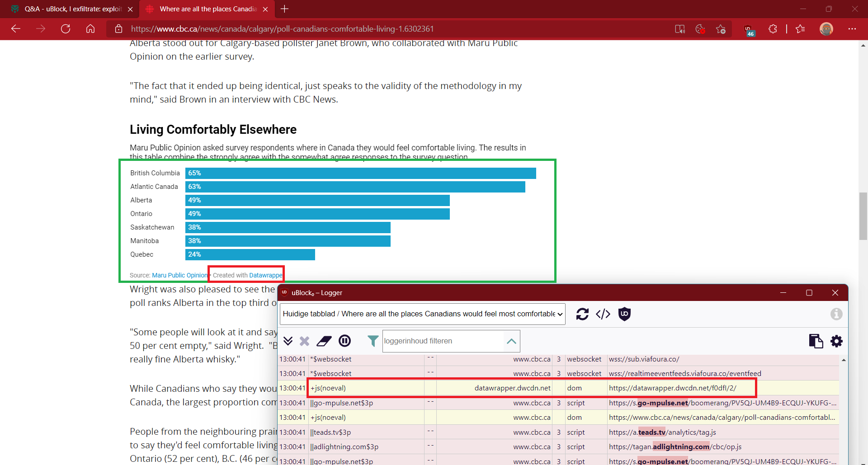The image size is (868, 465).
Task: Click the page vertical scrollbar thumb
Action: point(863,216)
